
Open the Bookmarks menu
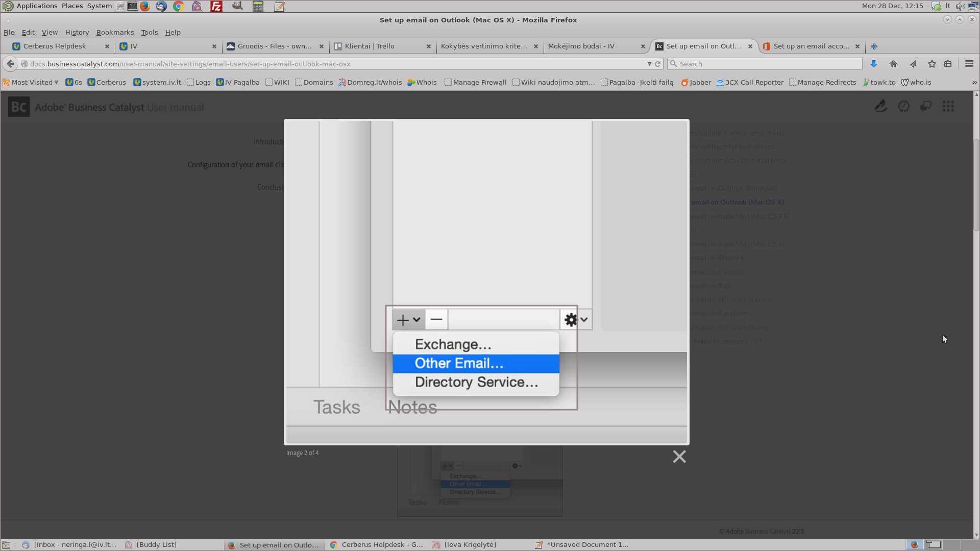115,32
